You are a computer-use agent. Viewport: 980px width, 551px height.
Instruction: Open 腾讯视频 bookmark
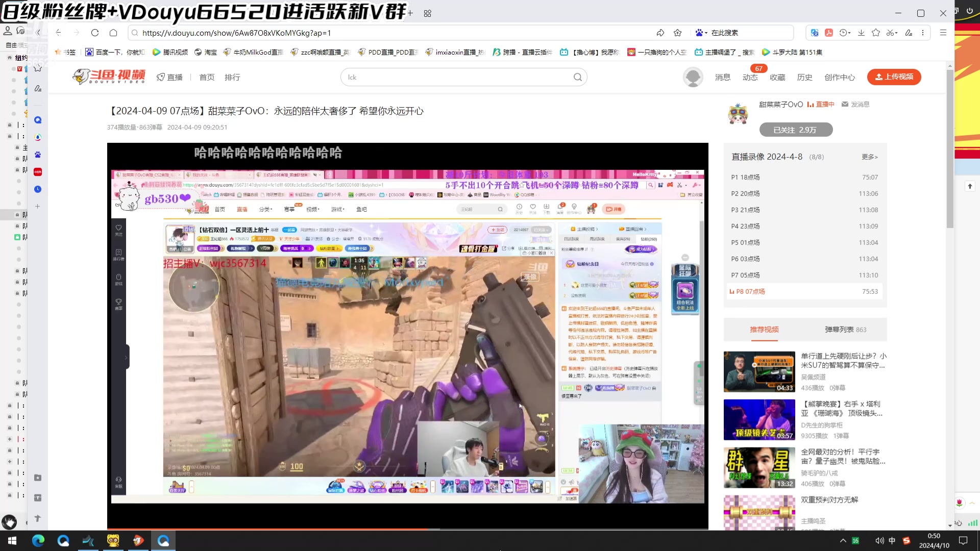pos(170,52)
